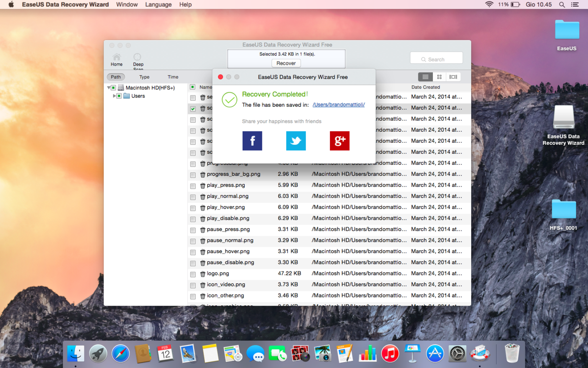Screen dimensions: 588x368
Task: Open Numbers from the dock
Action: click(x=367, y=354)
